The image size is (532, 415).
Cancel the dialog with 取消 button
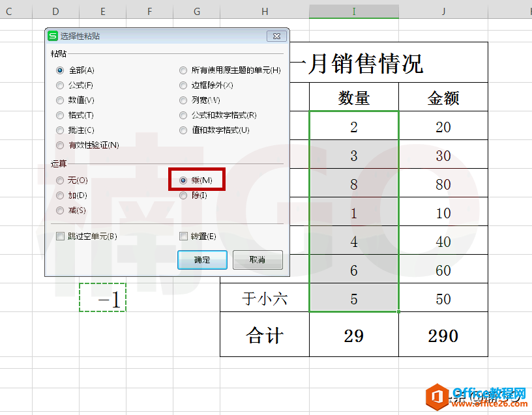click(258, 260)
